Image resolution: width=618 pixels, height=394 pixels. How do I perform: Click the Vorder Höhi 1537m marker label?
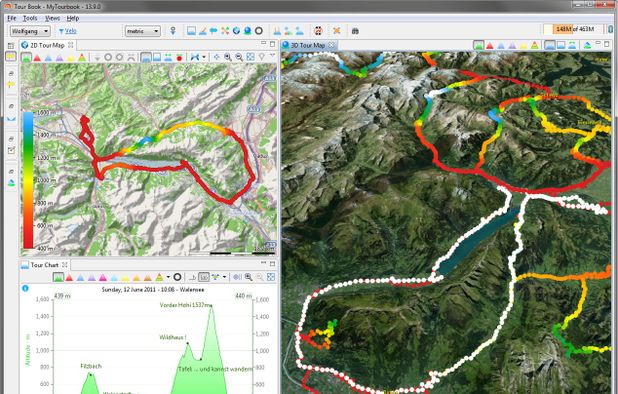[186, 305]
